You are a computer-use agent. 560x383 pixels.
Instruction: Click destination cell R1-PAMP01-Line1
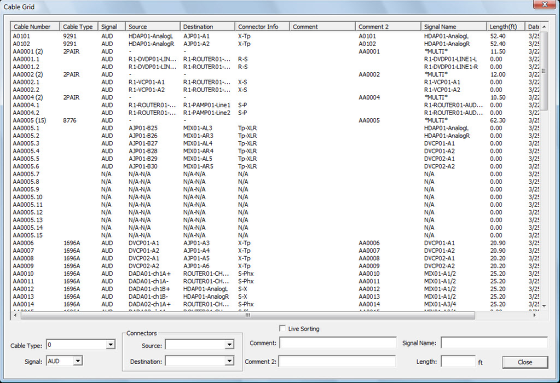207,105
